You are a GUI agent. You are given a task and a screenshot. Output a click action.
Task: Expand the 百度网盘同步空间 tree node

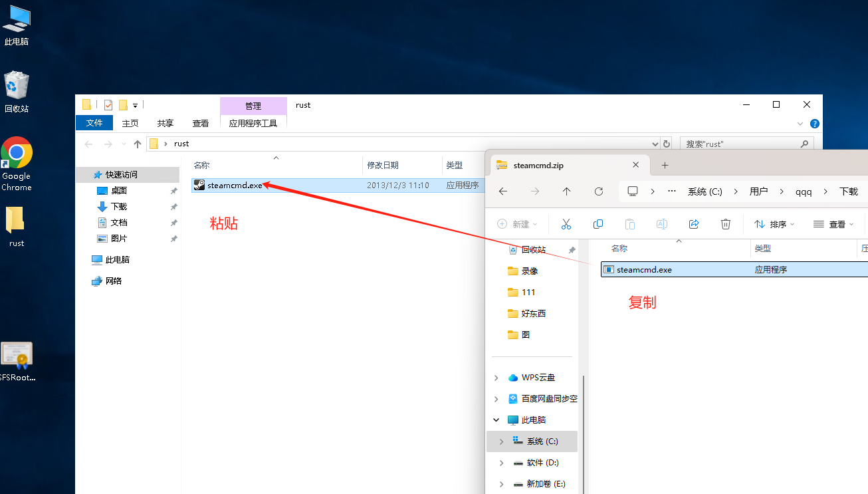coord(496,399)
